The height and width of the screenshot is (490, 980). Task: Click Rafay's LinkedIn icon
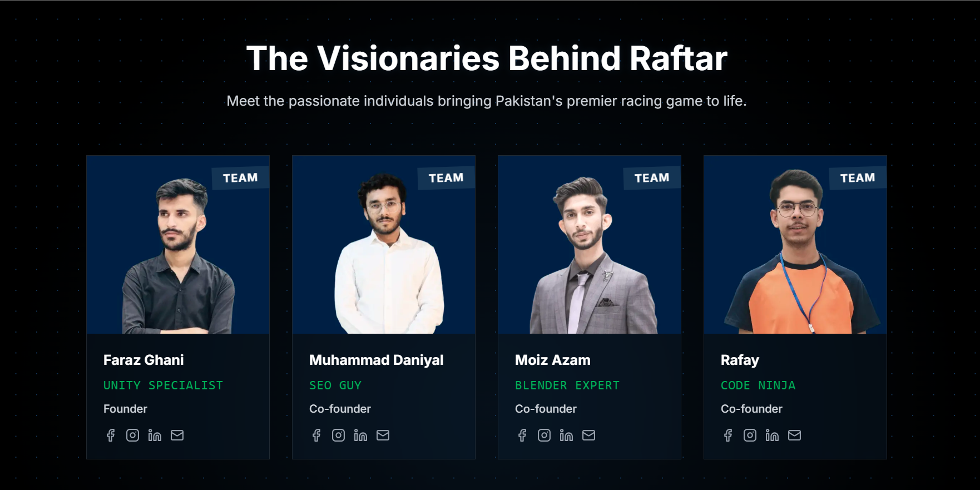772,435
